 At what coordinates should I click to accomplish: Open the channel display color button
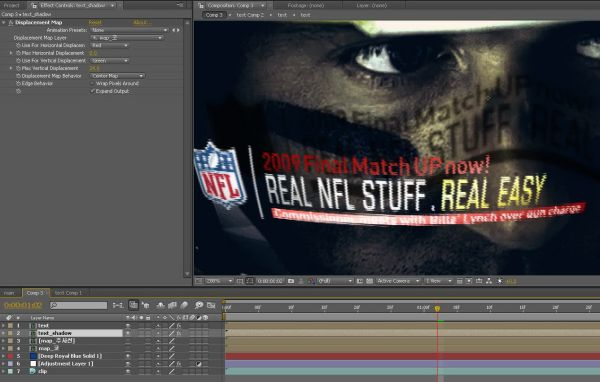tap(311, 281)
